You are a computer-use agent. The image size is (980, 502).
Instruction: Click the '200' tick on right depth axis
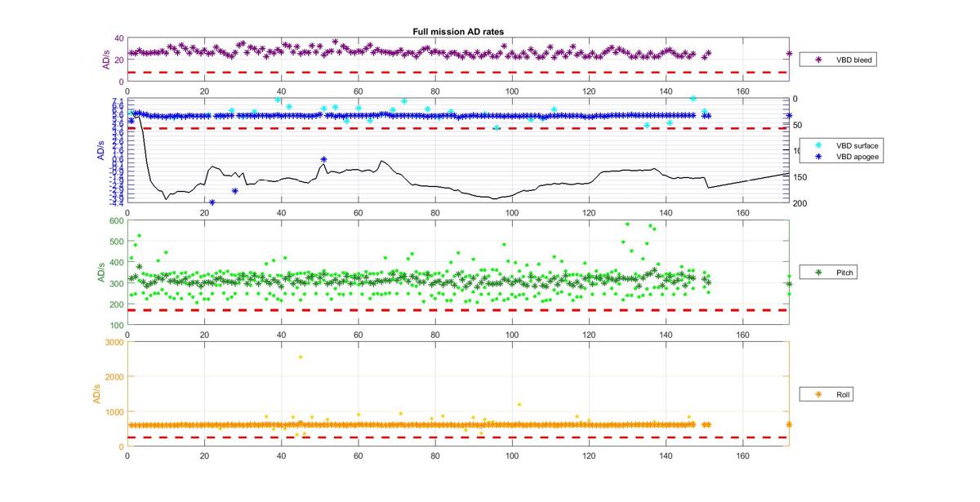(x=800, y=203)
